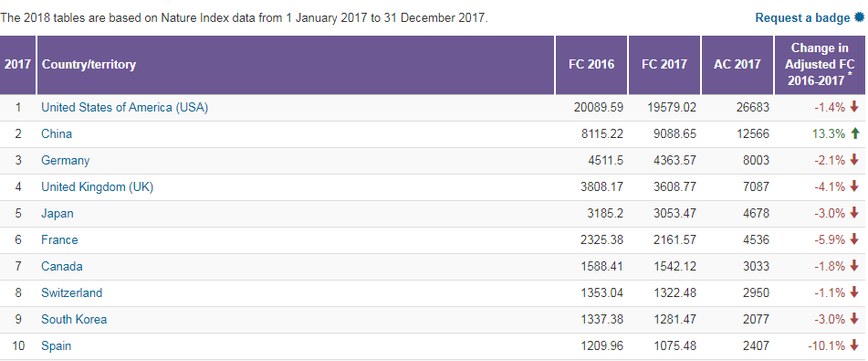Click the green up arrow in the China row
The image size is (868, 361).
pos(854,133)
